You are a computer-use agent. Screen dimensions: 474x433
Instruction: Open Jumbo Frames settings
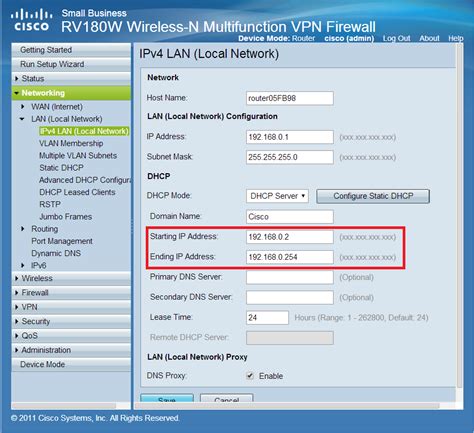coord(66,217)
